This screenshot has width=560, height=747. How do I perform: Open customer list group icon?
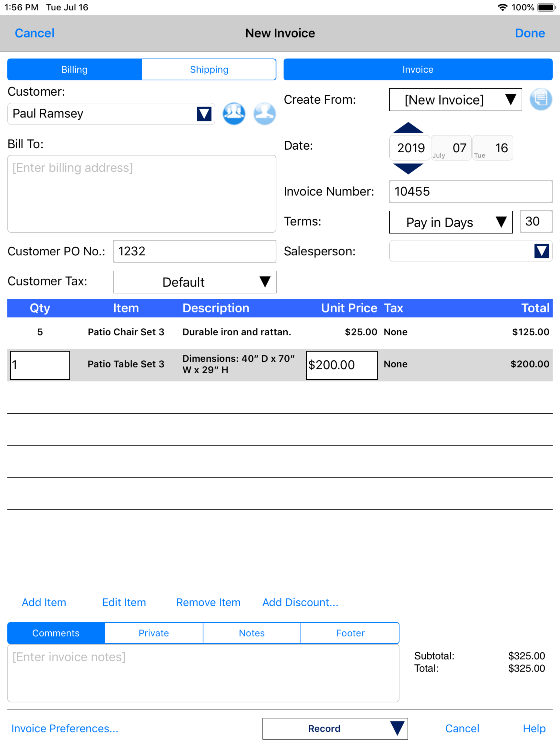pyautogui.click(x=234, y=113)
